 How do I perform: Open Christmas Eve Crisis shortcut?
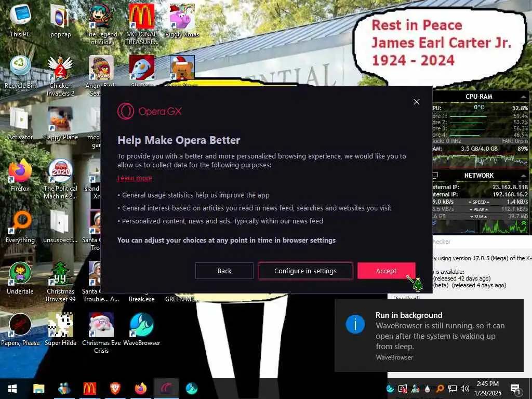[101, 333]
